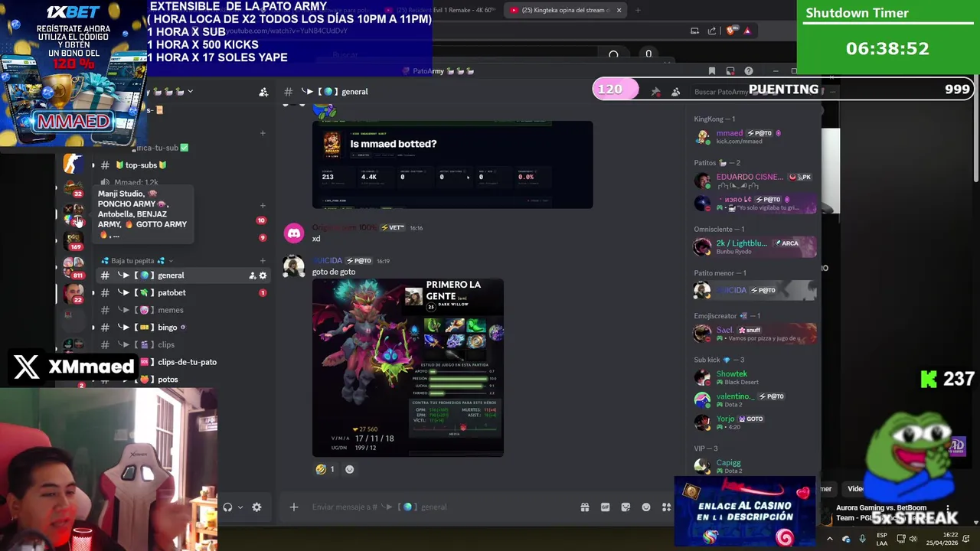Open the dropdown arrow next to headphones
Screen dimensions: 980x551
click(x=240, y=507)
